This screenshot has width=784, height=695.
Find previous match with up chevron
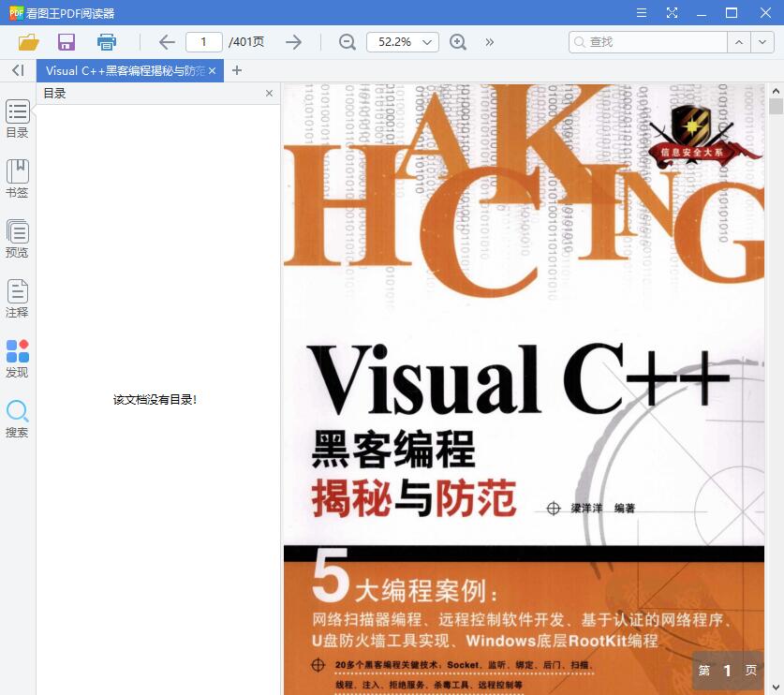click(x=739, y=42)
